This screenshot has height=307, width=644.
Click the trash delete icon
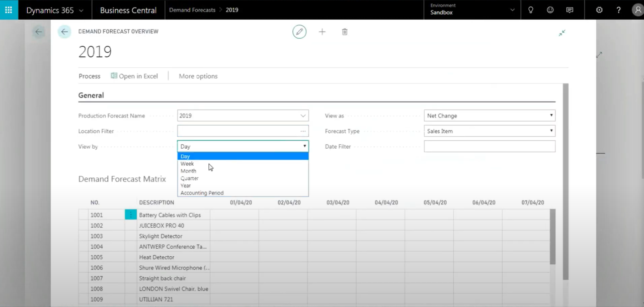(x=345, y=32)
